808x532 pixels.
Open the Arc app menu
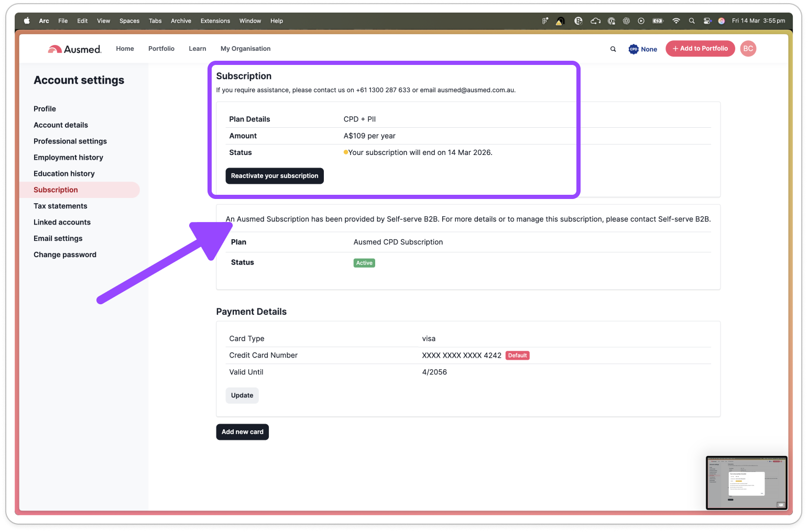44,21
